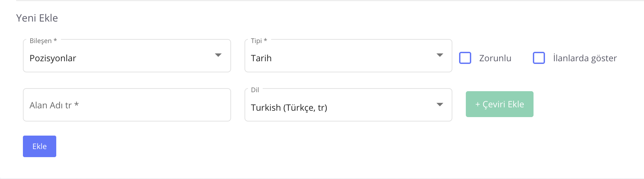This screenshot has width=644, height=179.
Task: Click the blue Ekle button
Action: pos(39,146)
